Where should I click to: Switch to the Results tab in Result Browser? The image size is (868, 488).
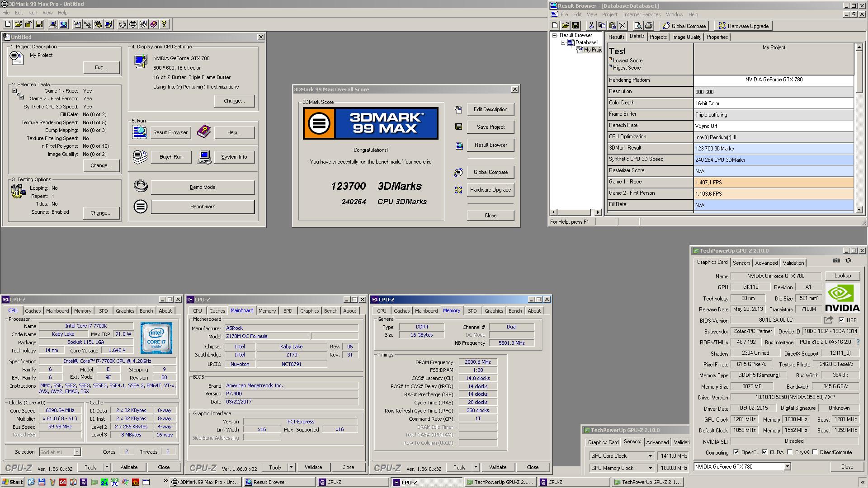click(x=616, y=37)
